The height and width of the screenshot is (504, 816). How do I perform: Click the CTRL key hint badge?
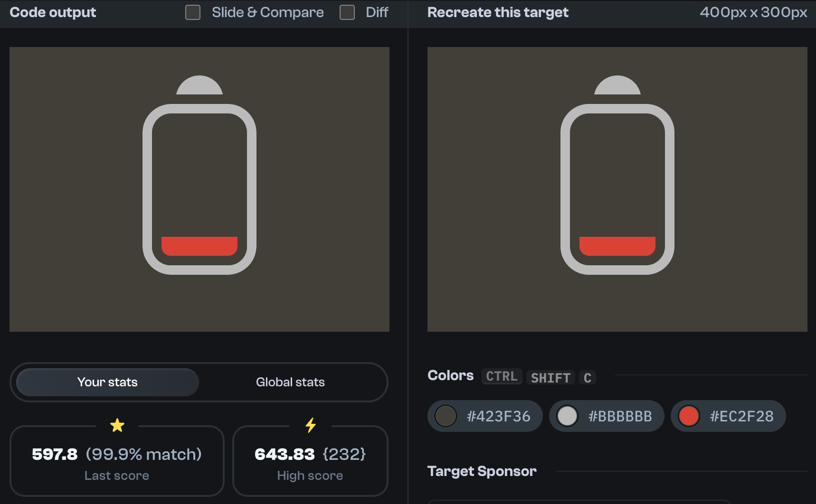(502, 376)
